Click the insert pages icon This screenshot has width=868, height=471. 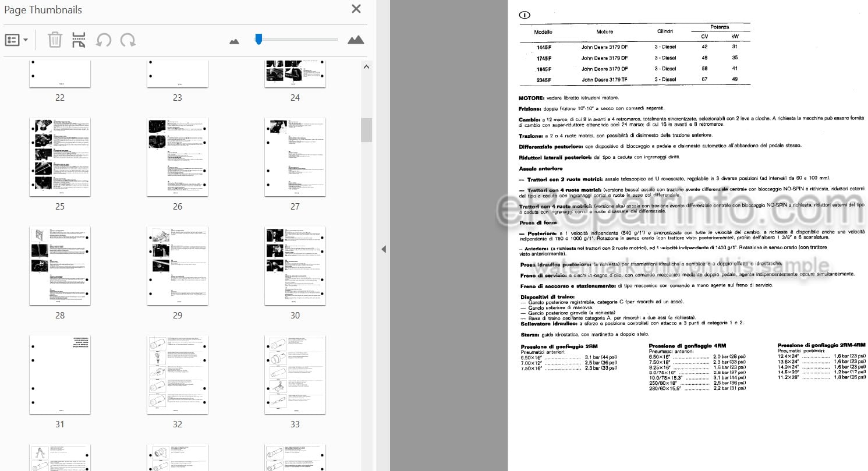point(79,40)
